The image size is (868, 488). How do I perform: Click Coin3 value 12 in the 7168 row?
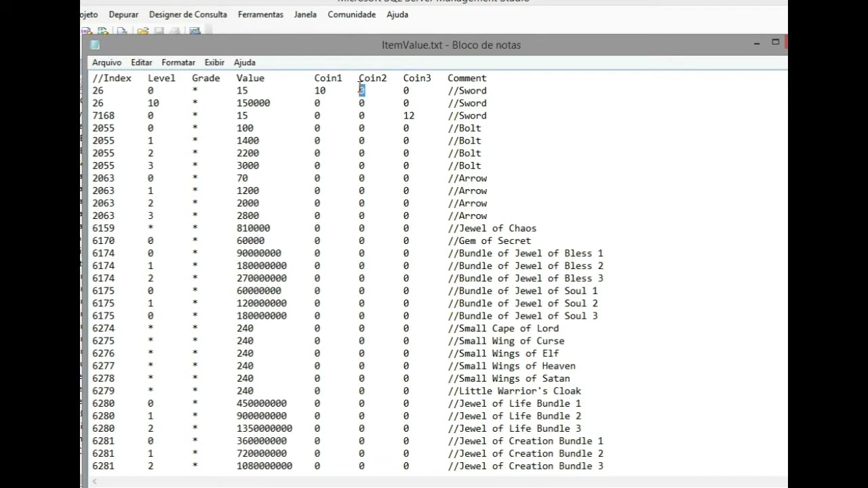click(x=408, y=116)
